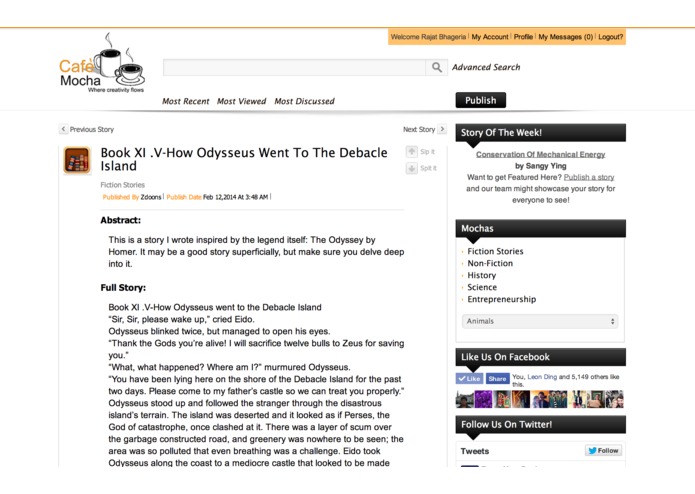Image resolution: width=695 pixels, height=494 pixels.
Task: Click the Facebook Share button
Action: click(497, 378)
